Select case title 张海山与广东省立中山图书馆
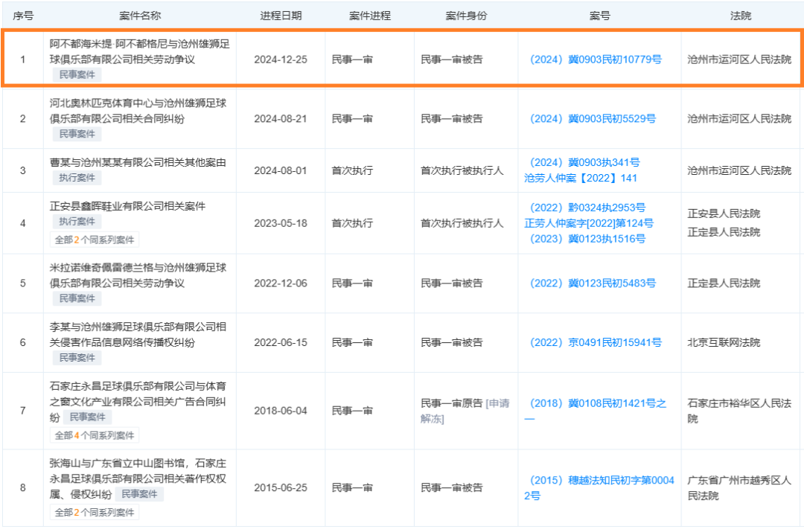Screen dimensions: 804x532 [x=138, y=478]
